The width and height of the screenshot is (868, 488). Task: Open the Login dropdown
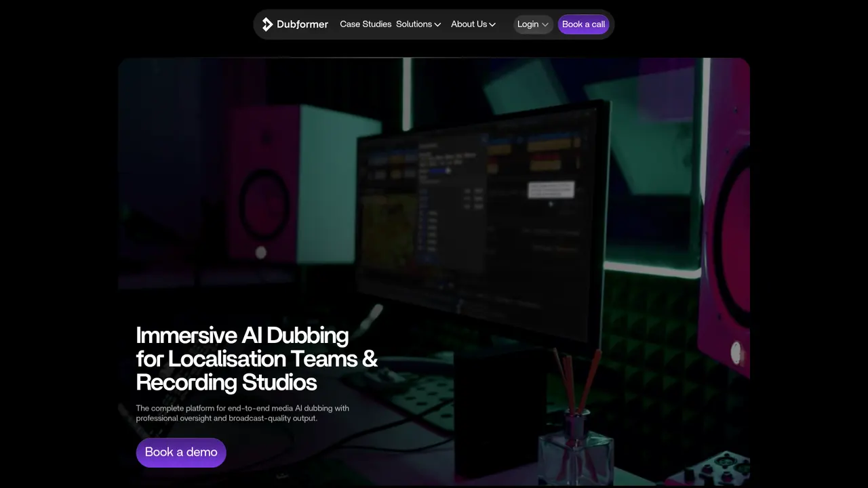(x=533, y=24)
